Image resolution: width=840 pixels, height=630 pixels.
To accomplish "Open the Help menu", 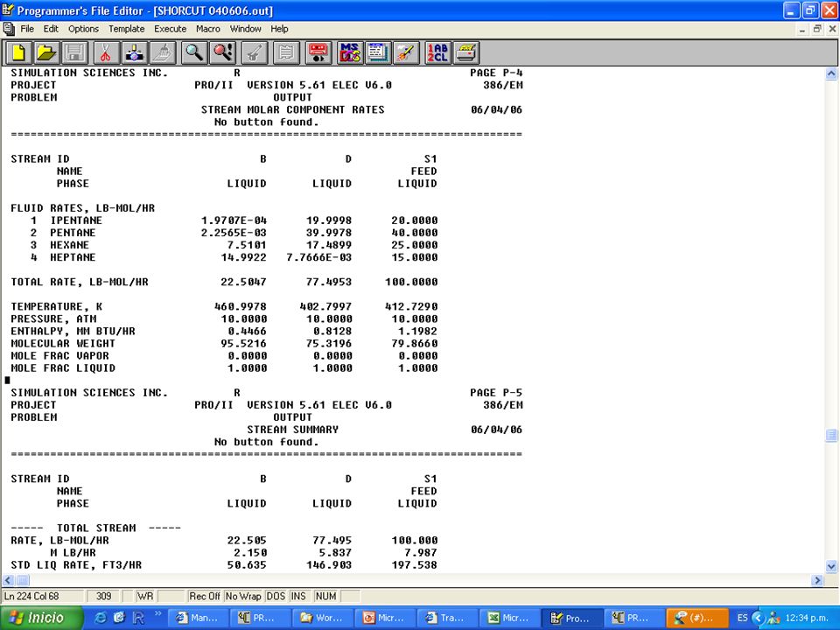I will [x=279, y=29].
